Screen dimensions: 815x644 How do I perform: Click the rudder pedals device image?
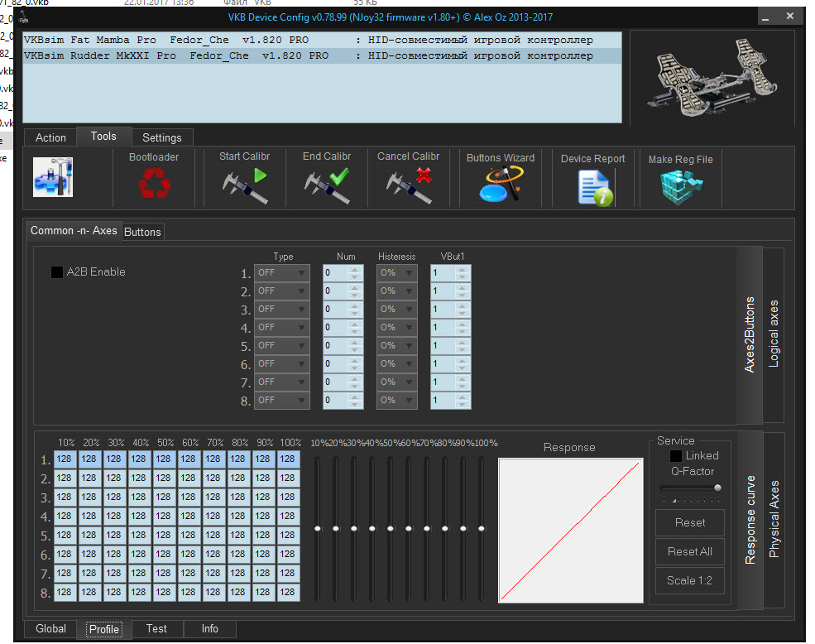pos(712,77)
